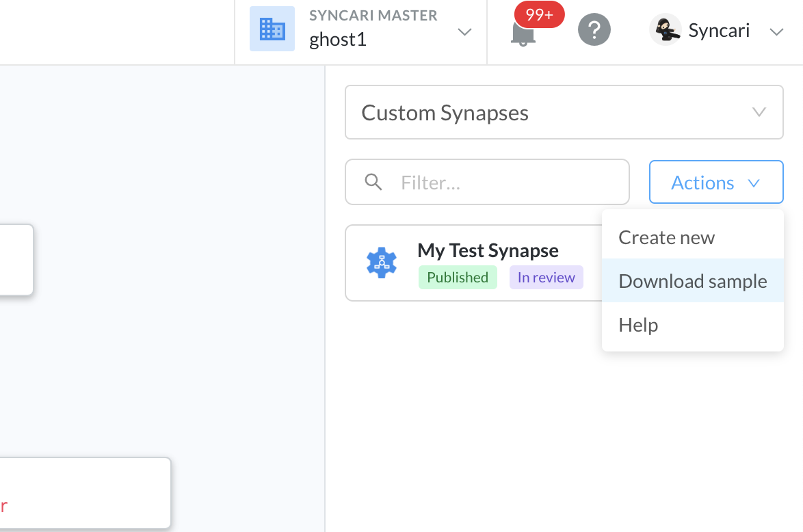The height and width of the screenshot is (532, 803).
Task: Open the Custom Synapses dropdown
Action: pos(564,112)
